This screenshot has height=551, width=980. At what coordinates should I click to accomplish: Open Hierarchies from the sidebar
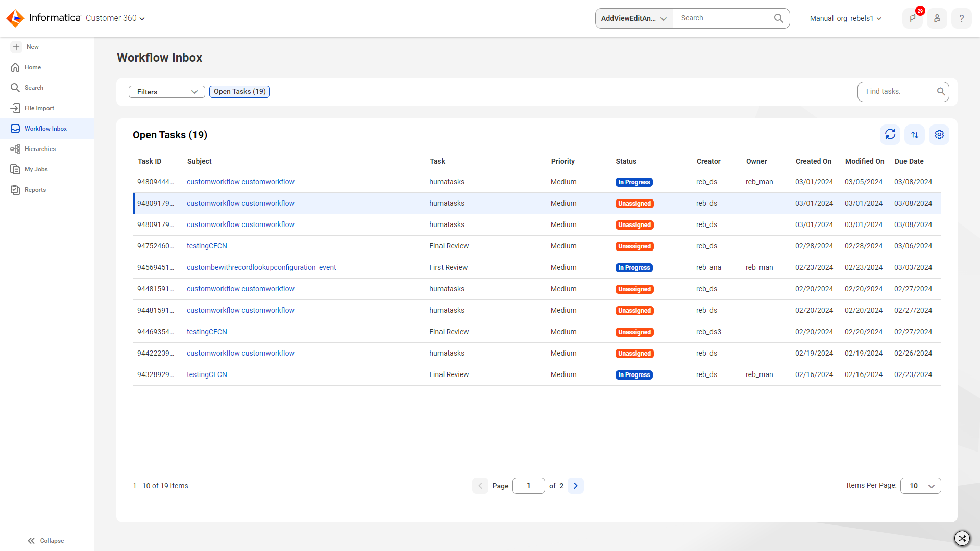point(47,149)
